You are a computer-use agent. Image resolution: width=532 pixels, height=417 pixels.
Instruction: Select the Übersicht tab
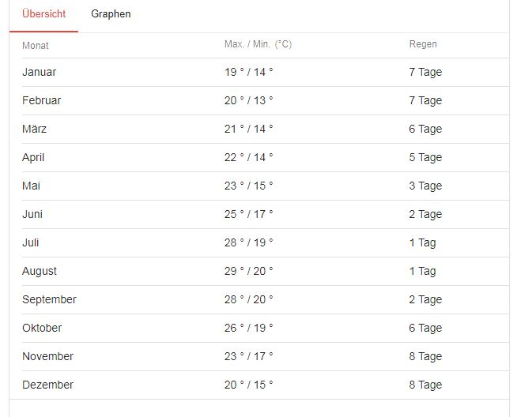[43, 14]
